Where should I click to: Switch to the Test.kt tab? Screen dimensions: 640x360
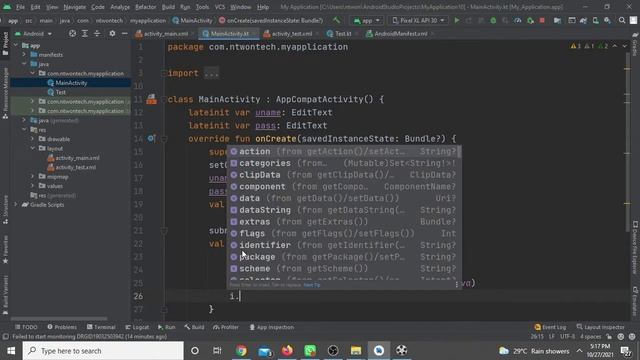click(340, 34)
